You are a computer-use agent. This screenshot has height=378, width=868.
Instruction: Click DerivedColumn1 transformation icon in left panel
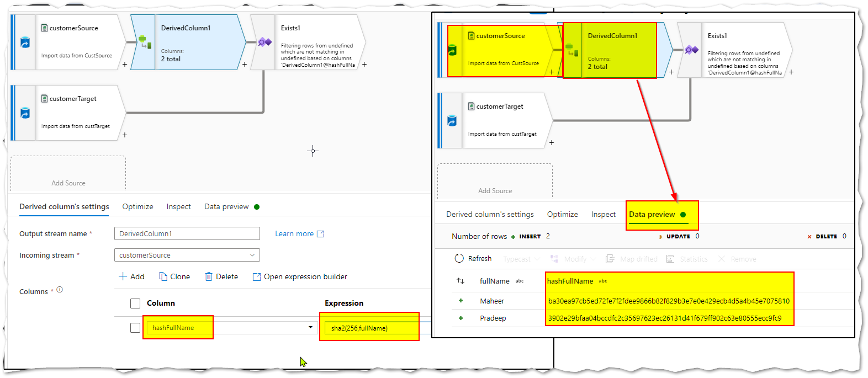(144, 41)
